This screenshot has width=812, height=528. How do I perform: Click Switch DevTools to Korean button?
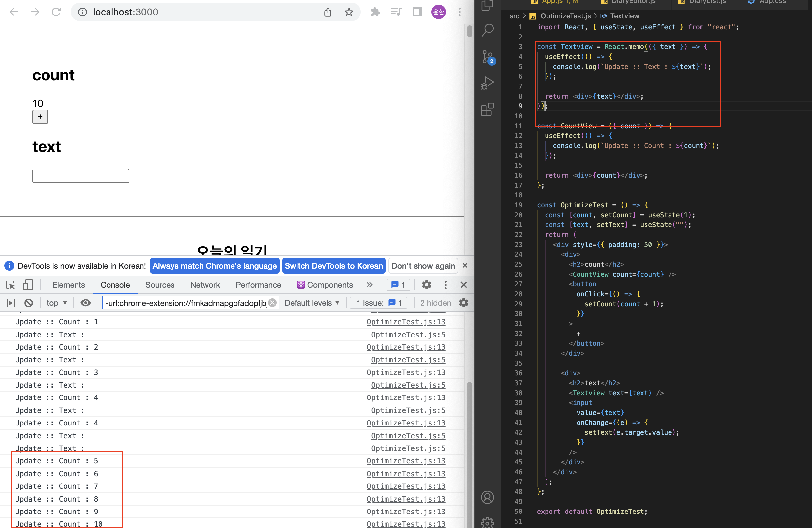coord(333,266)
